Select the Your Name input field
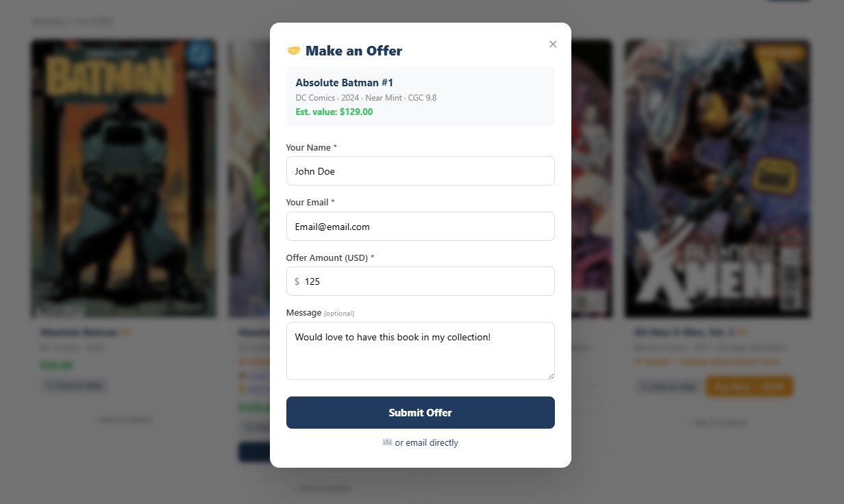The height and width of the screenshot is (504, 844). (x=420, y=171)
